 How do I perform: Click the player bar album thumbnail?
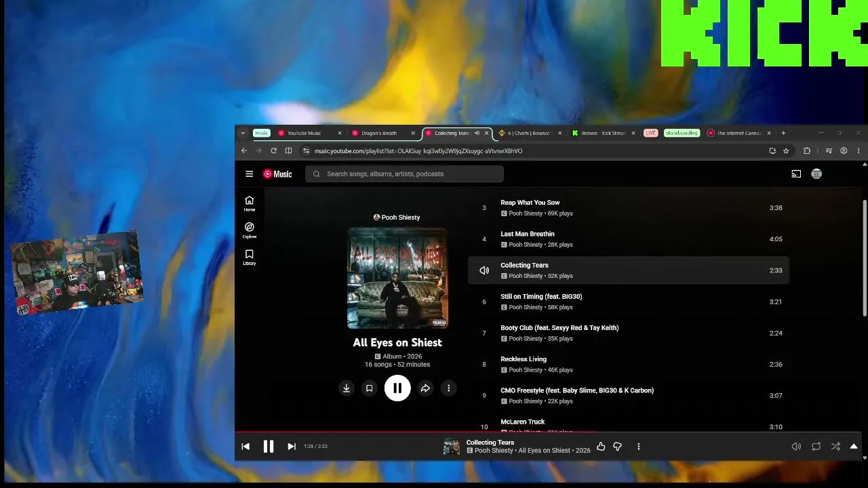coord(452,447)
